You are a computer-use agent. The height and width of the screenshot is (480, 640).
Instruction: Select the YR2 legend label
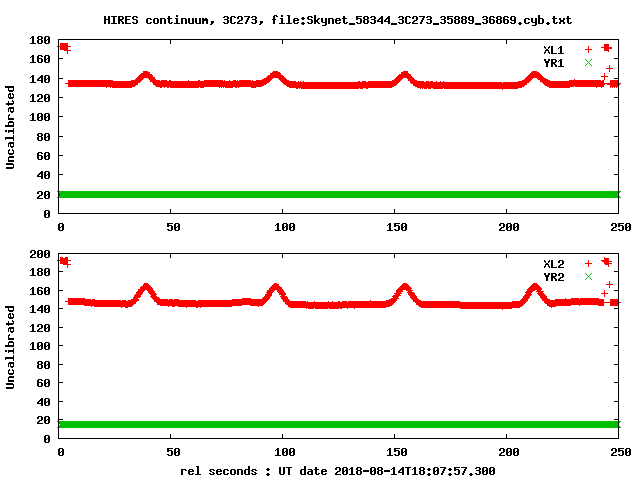(x=553, y=277)
